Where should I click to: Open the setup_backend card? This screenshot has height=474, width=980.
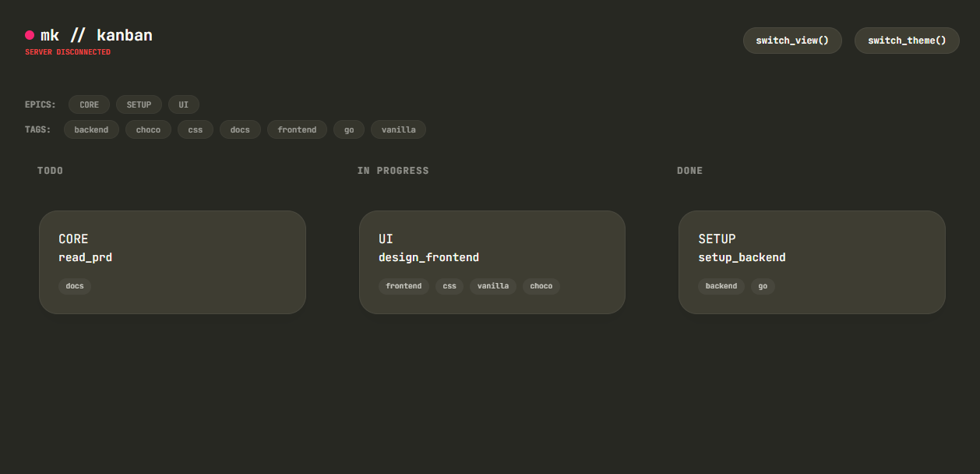pos(812,262)
